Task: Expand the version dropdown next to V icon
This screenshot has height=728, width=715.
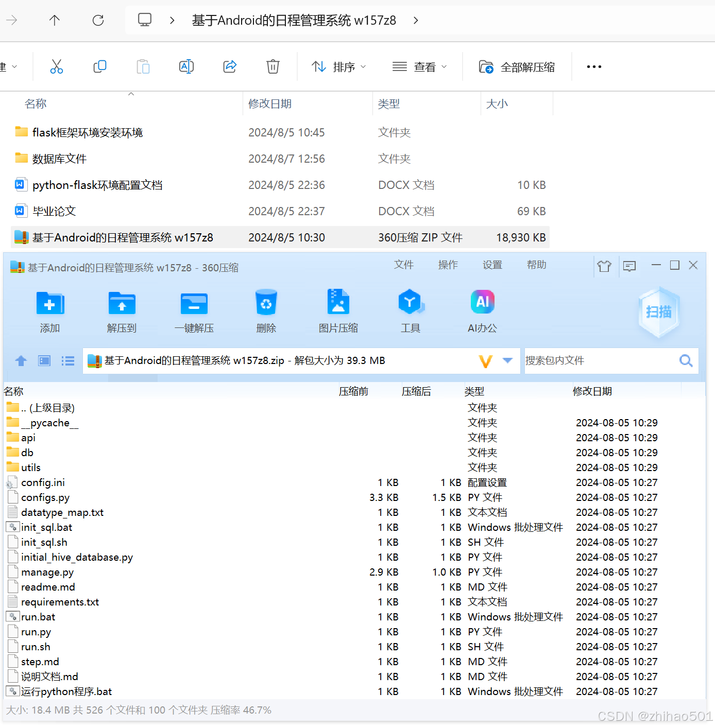Action: click(507, 360)
